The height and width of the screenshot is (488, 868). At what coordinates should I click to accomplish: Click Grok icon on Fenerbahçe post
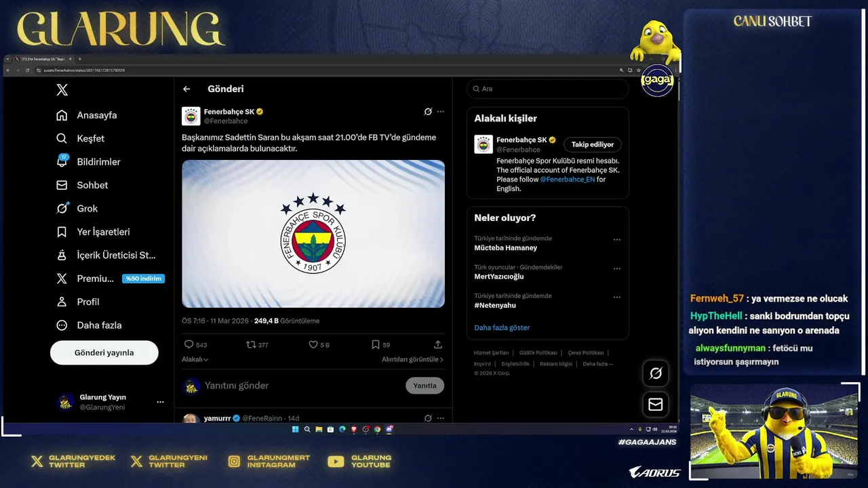click(428, 111)
